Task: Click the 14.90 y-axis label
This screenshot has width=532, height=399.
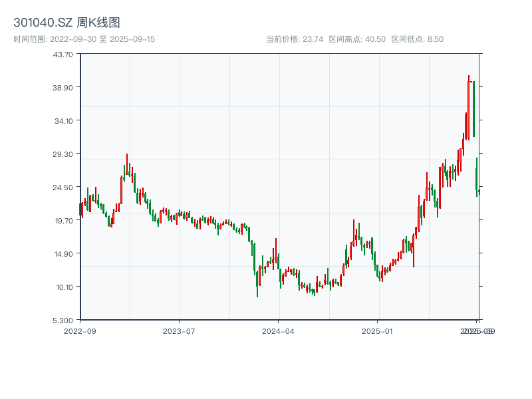Action: pyautogui.click(x=63, y=254)
